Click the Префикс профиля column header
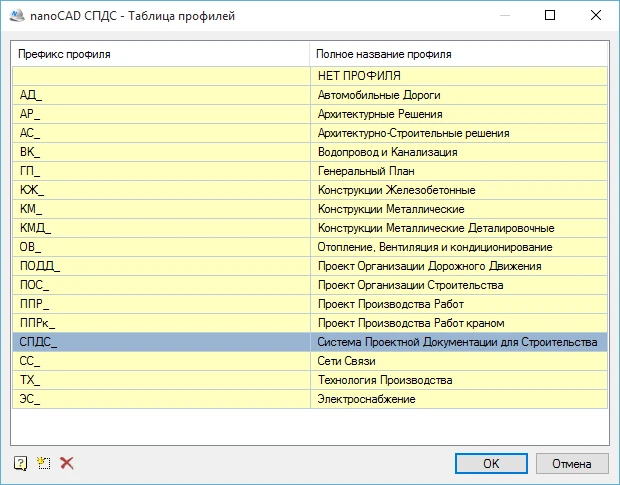Image resolution: width=620 pixels, height=485 pixels. pyautogui.click(x=160, y=53)
